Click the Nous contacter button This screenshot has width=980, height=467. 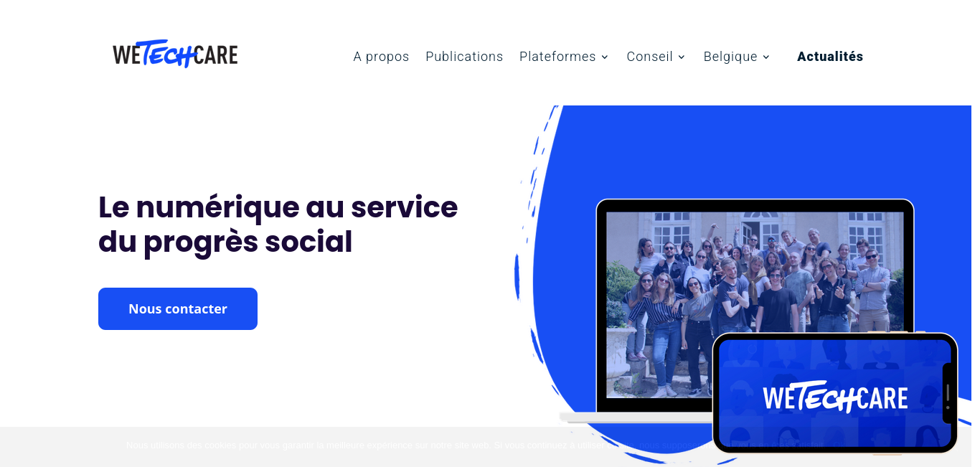point(178,309)
